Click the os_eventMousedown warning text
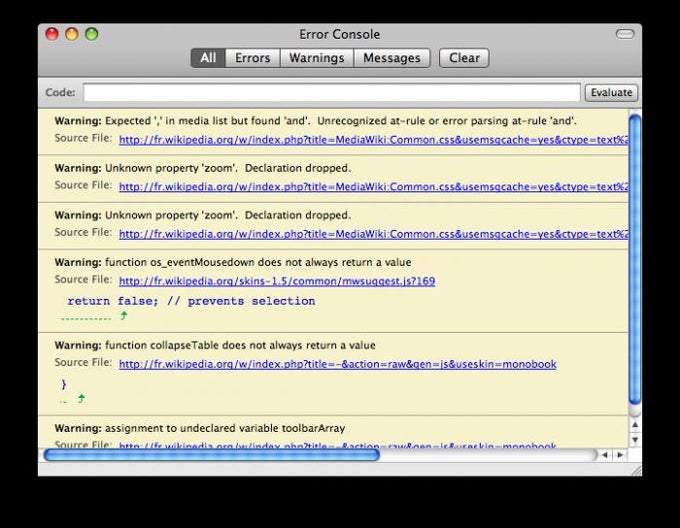 pos(233,262)
